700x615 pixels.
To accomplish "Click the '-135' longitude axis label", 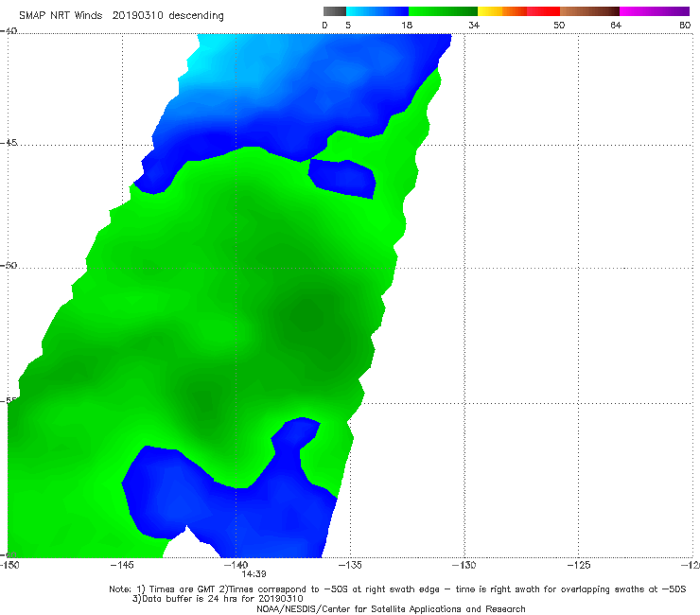I will (x=350, y=565).
